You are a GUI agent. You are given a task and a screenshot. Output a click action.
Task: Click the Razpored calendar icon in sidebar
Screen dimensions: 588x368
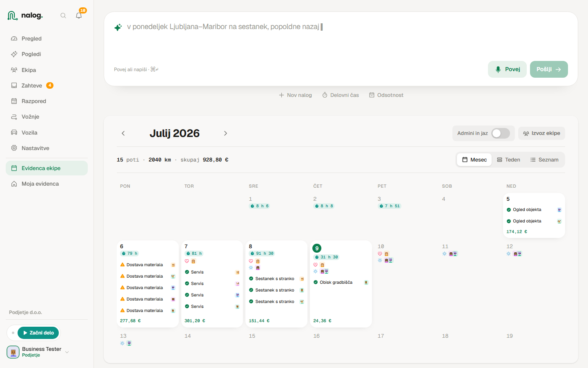(x=14, y=101)
